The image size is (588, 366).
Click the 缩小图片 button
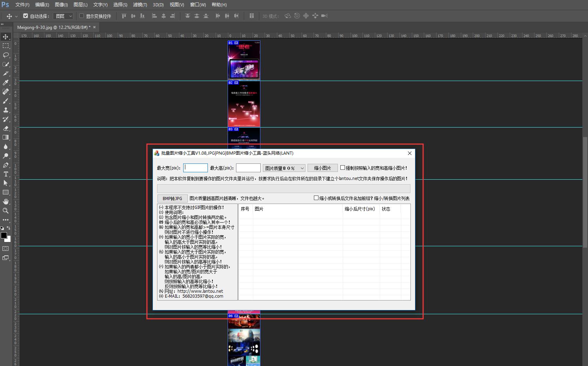(322, 168)
